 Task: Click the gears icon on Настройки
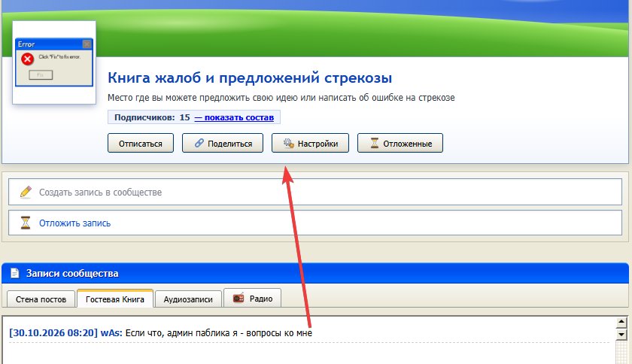(289, 143)
